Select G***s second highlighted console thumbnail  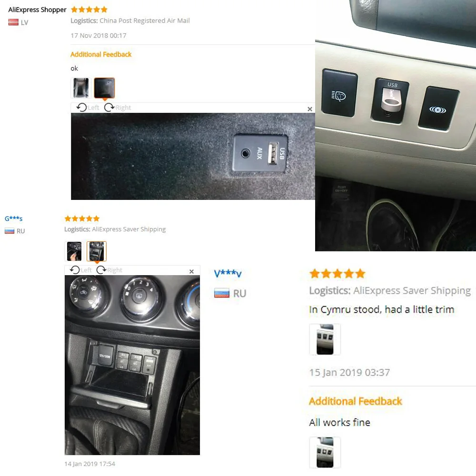point(97,251)
